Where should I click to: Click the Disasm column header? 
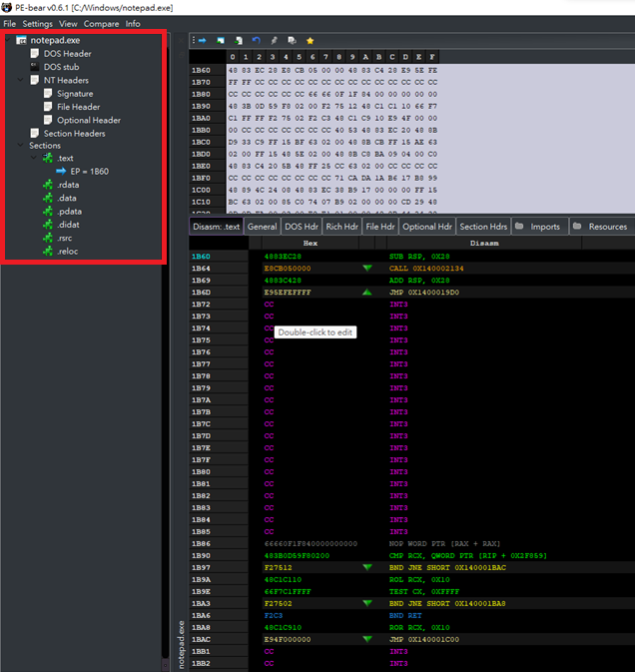pyautogui.click(x=484, y=243)
